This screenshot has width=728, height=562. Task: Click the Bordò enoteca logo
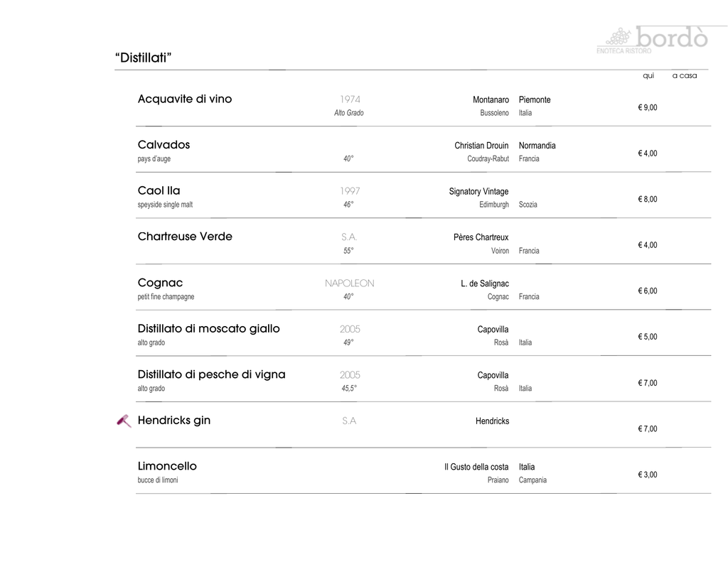click(x=652, y=40)
